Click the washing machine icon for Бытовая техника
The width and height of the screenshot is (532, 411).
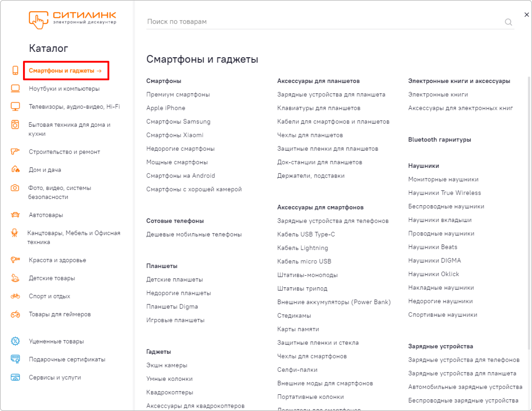(x=15, y=124)
